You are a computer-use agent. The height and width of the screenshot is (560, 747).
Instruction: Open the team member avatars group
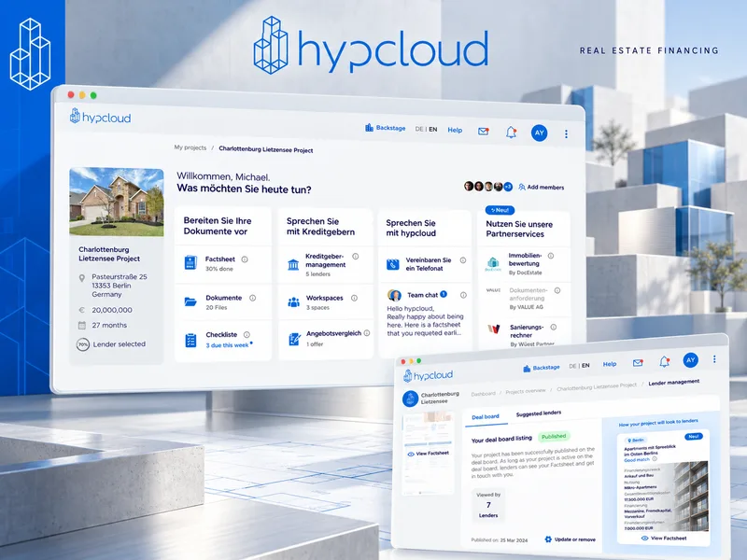pos(488,186)
